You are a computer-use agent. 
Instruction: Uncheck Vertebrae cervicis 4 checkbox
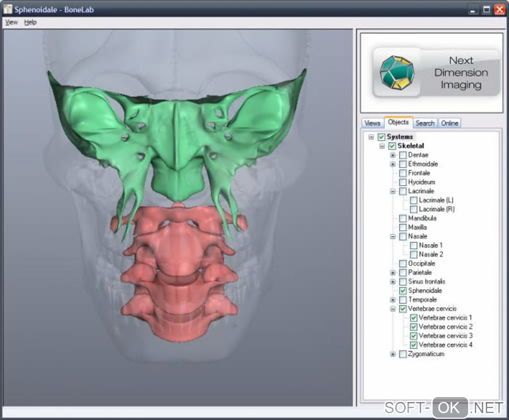[x=413, y=345]
